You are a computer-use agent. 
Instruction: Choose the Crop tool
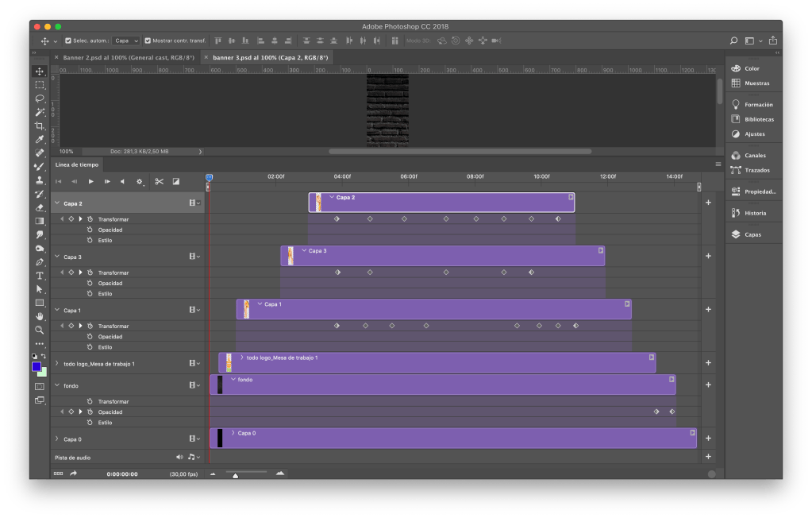pos(40,126)
